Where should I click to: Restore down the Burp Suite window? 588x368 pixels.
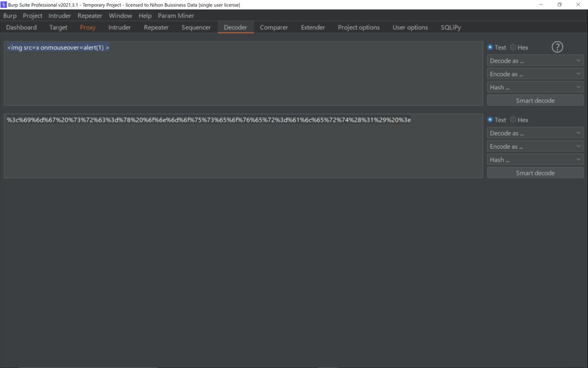click(x=560, y=4)
